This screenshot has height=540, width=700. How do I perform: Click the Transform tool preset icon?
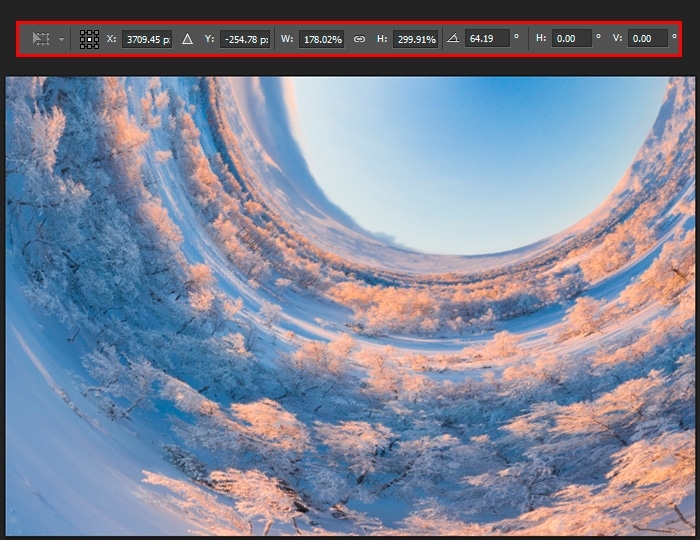pyautogui.click(x=40, y=39)
